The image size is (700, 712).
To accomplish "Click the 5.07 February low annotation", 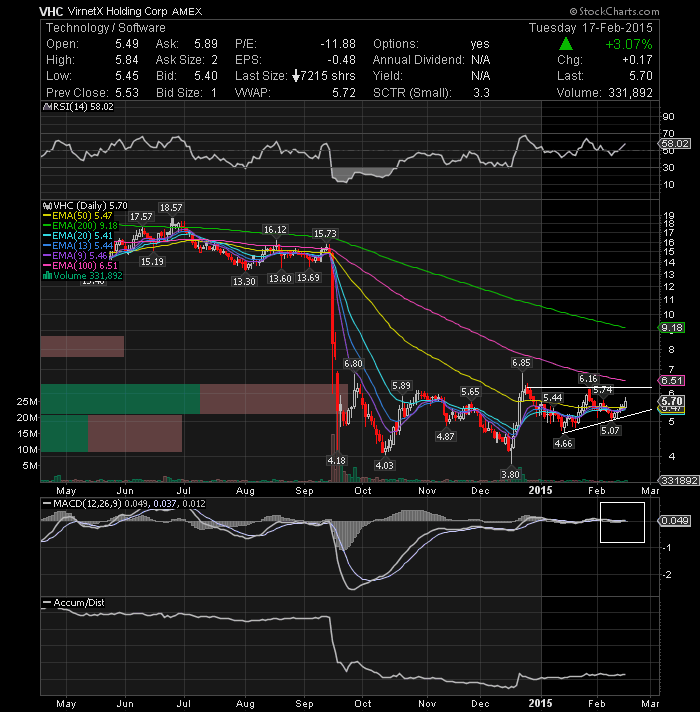I will [x=610, y=430].
